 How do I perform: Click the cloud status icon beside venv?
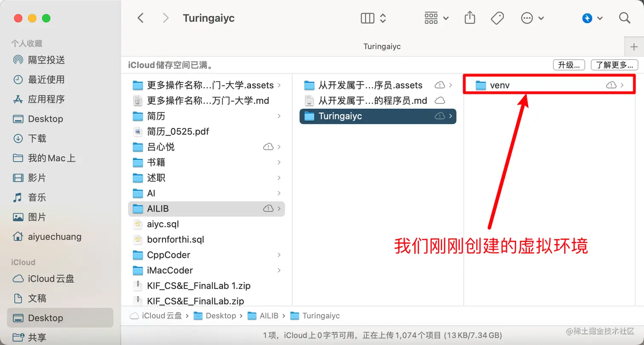pyautogui.click(x=611, y=85)
